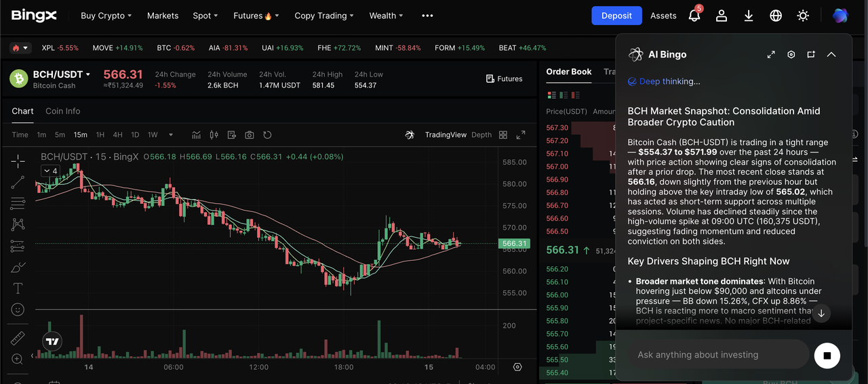Expand the BCH/USDT pair selector
Viewport: 868px width, 384px height.
pos(61,74)
